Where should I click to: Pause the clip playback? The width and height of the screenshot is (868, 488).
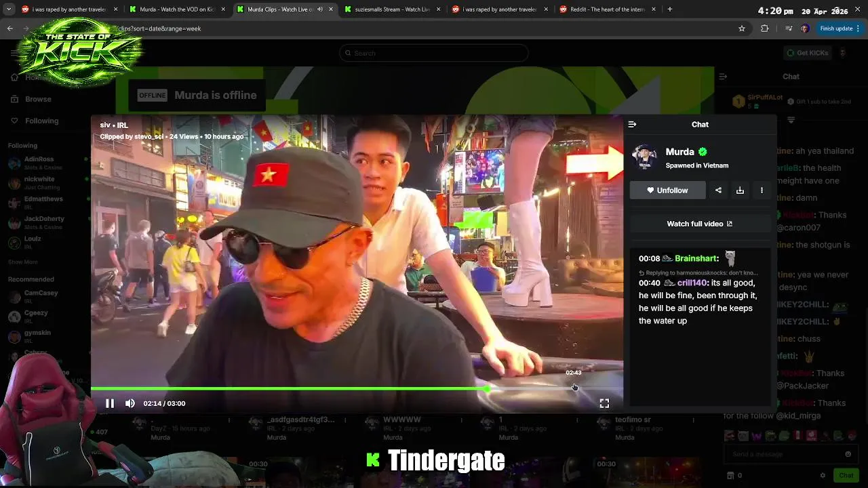pos(109,403)
